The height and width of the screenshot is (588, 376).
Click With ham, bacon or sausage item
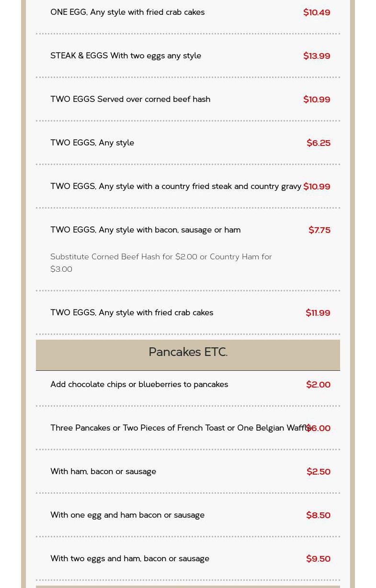(x=103, y=472)
